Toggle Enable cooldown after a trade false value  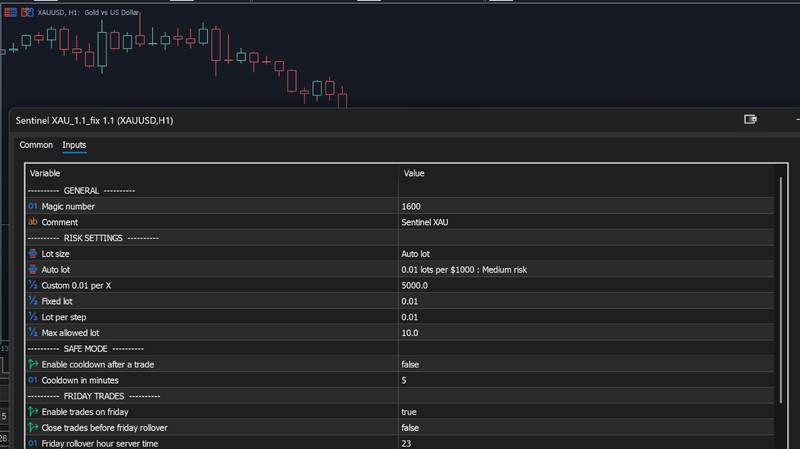pyautogui.click(x=586, y=364)
